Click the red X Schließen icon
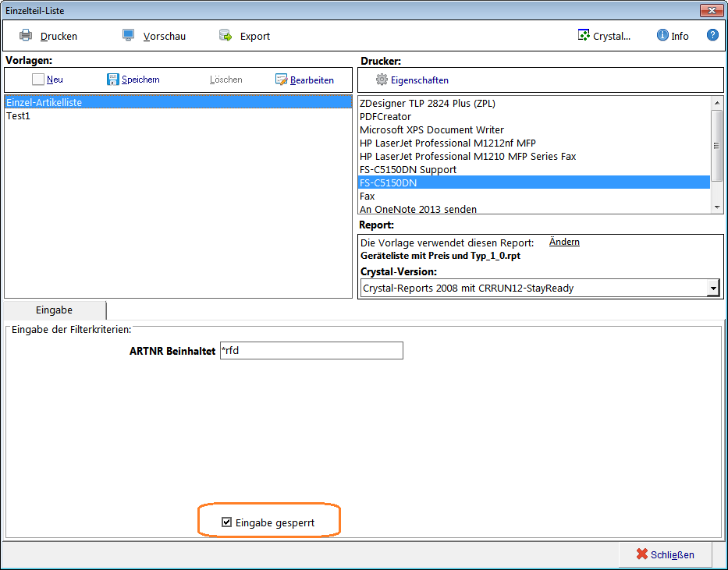The image size is (728, 570). 641,554
